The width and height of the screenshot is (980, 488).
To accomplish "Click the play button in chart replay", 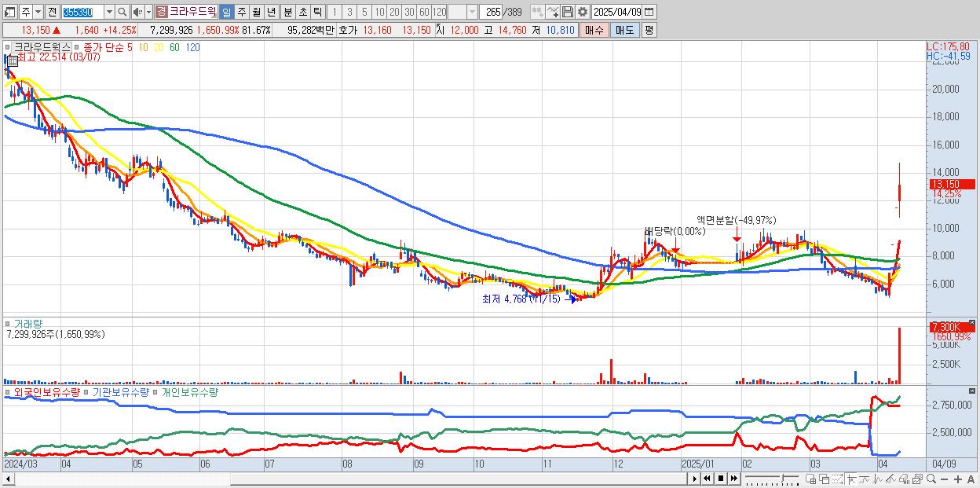I will (694, 479).
